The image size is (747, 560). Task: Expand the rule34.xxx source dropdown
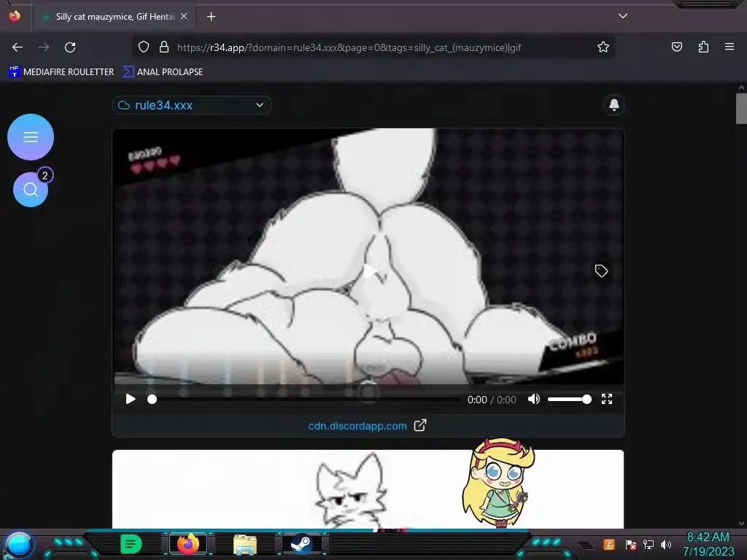click(192, 105)
